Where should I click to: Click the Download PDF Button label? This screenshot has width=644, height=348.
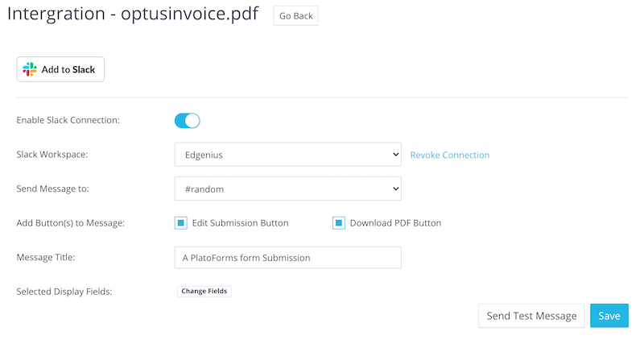pos(395,223)
